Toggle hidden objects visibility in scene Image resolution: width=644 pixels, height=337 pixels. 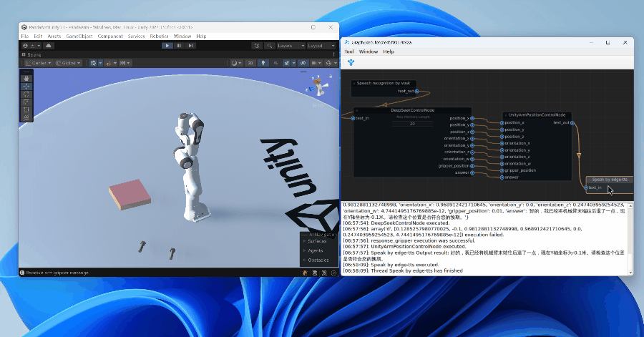[303, 63]
